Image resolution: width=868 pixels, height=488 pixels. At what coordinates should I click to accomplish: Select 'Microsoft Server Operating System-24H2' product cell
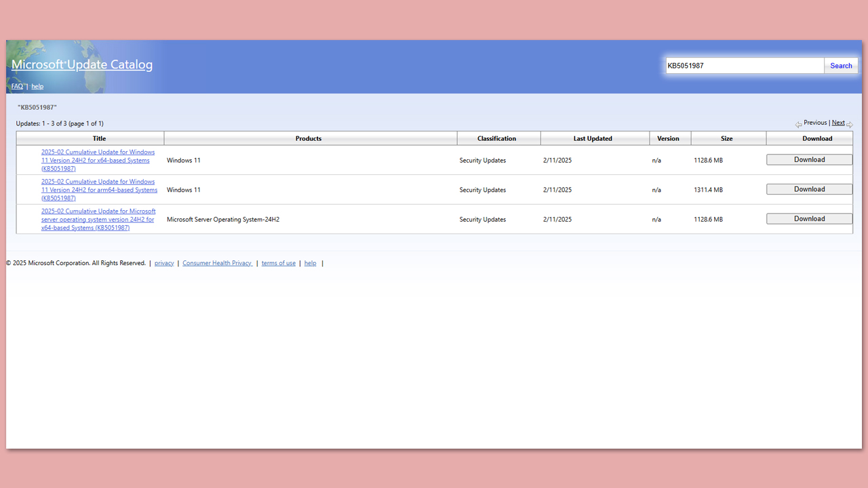(x=223, y=220)
